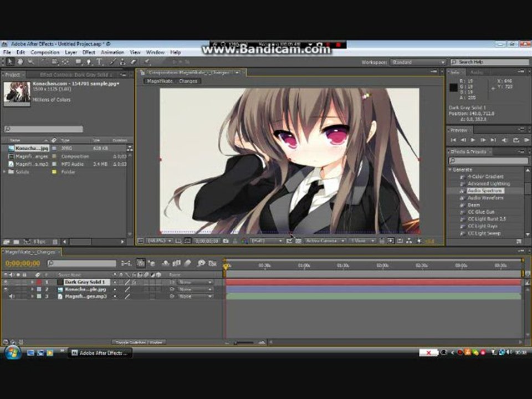Viewport: 532px width, 399px height.
Task: Open the Layer menu
Action: (x=71, y=52)
